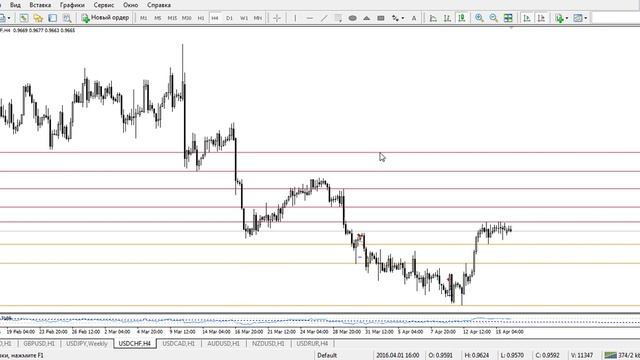This screenshot has width=640, height=360.
Task: Click the close price C: 0.9592
Action: 547,356
